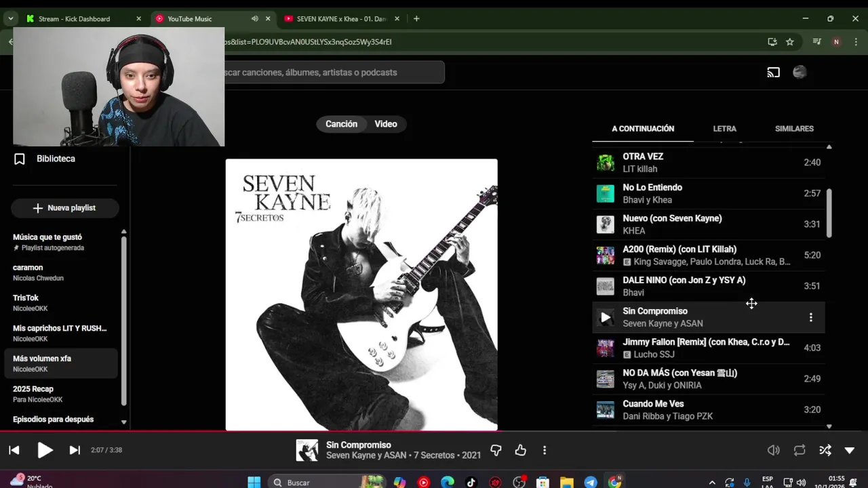
Task: Collapse the player page with down arrow
Action: (850, 450)
